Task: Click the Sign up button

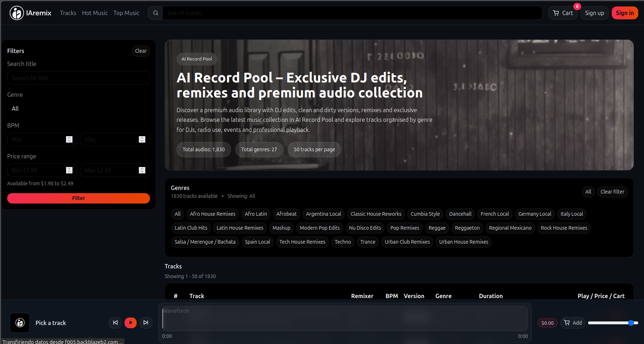Action: 594,13
